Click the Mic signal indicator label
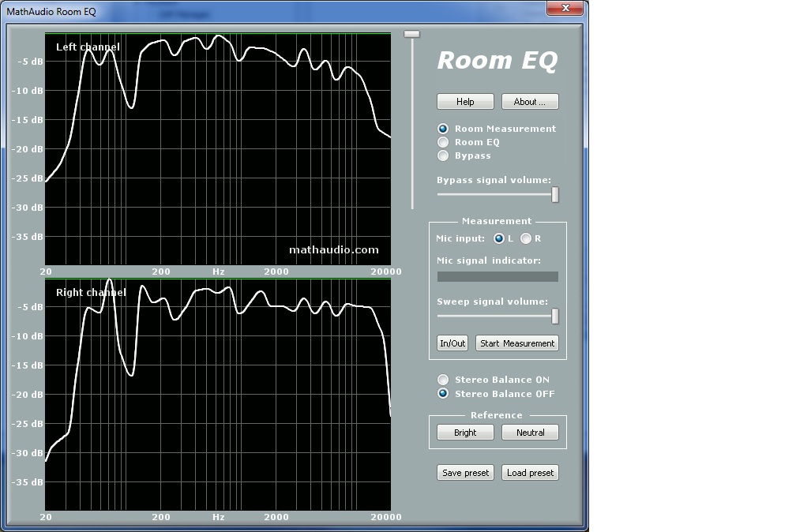This screenshot has height=532, width=796. click(x=488, y=260)
